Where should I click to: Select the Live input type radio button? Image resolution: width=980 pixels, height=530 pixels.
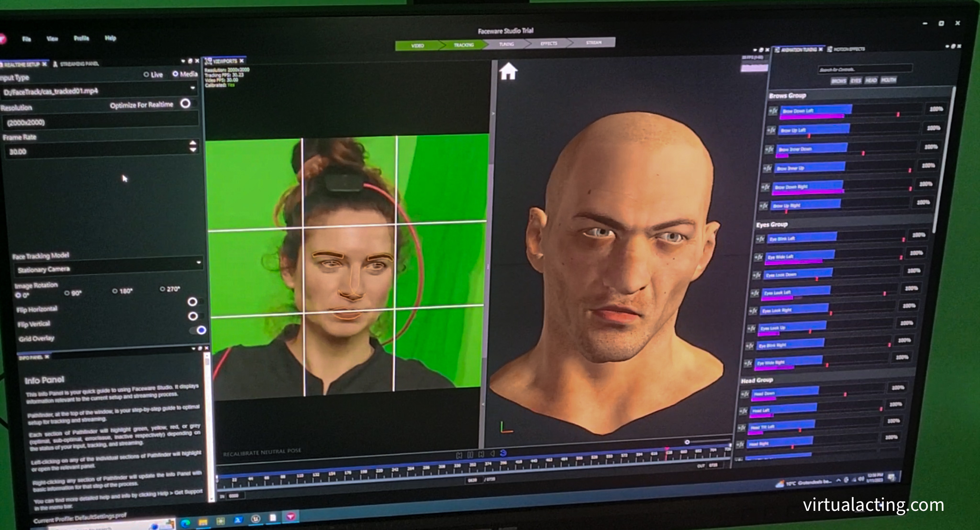point(146,75)
